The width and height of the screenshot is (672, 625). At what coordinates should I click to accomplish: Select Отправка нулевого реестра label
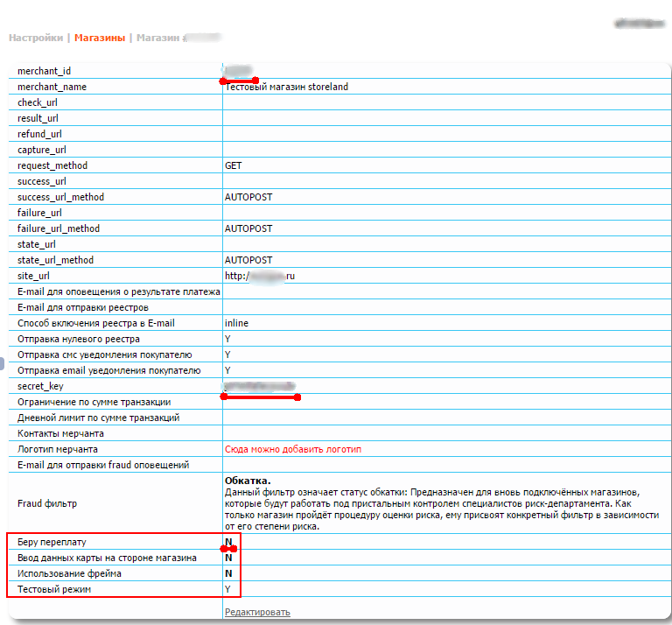click(x=79, y=339)
